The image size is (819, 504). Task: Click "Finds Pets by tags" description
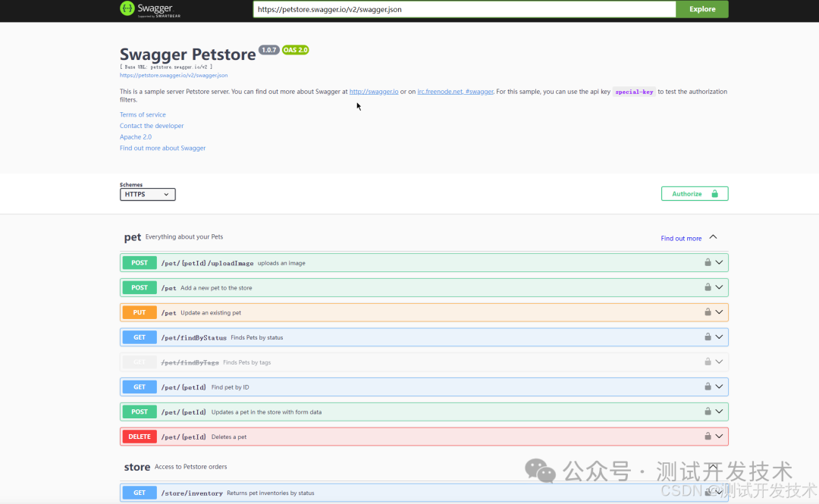pyautogui.click(x=246, y=362)
